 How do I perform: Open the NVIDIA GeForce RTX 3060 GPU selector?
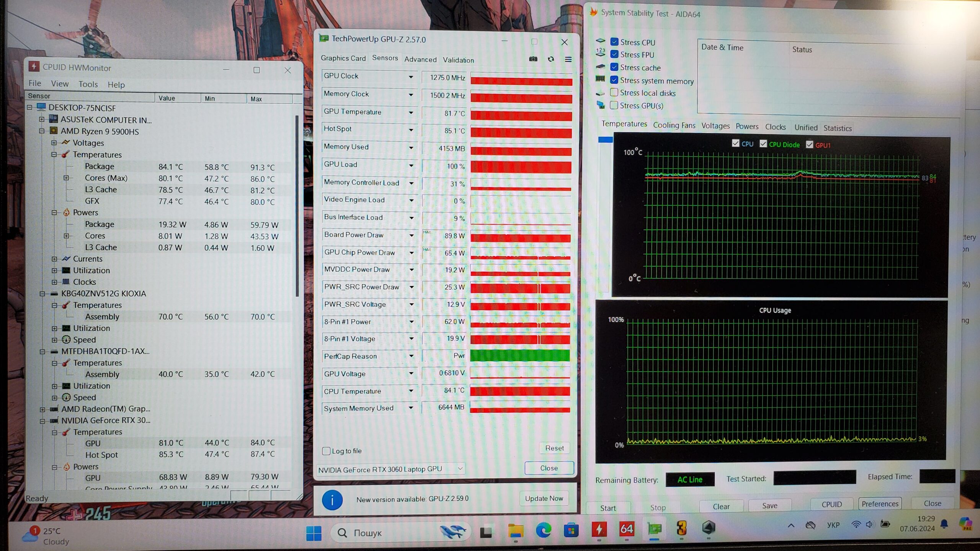(x=391, y=469)
